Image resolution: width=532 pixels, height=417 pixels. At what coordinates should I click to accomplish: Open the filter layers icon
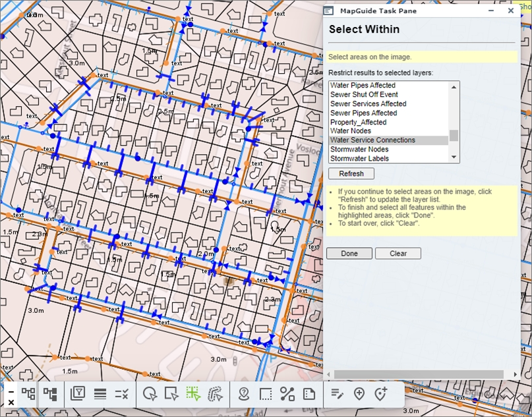point(78,394)
